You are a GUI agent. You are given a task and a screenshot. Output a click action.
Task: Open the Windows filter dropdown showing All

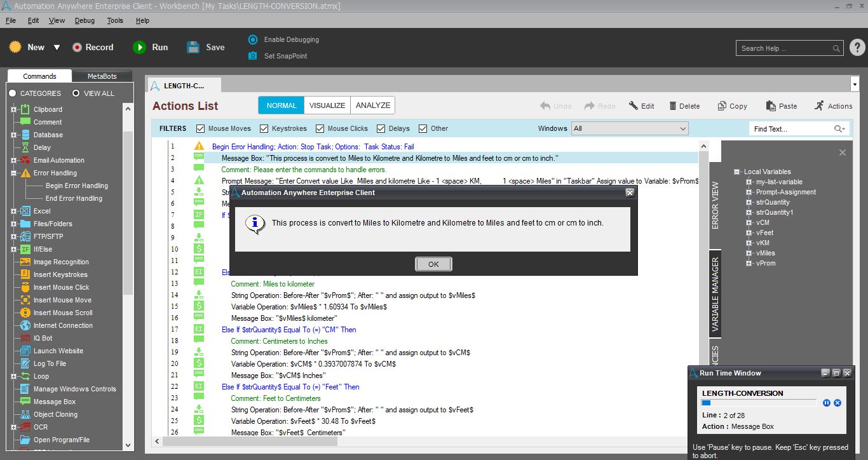coord(630,128)
